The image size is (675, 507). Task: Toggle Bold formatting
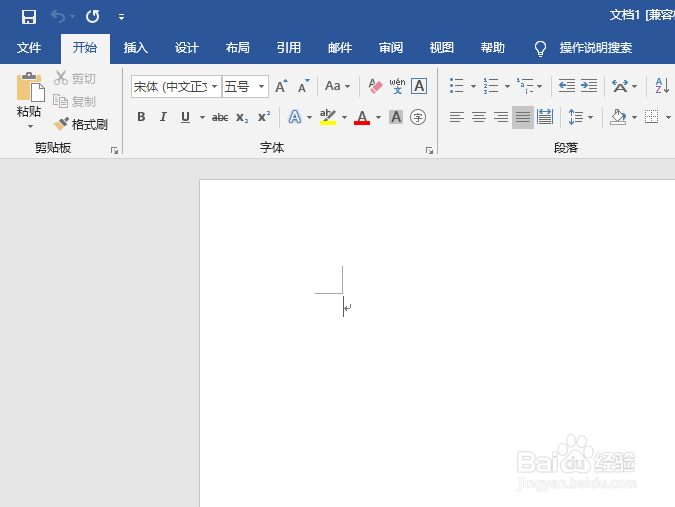tap(141, 117)
